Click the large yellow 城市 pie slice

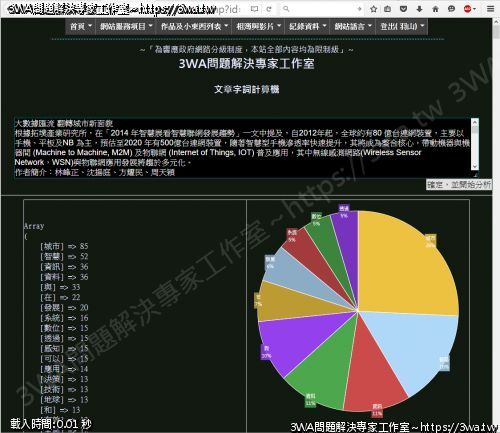coord(407,267)
